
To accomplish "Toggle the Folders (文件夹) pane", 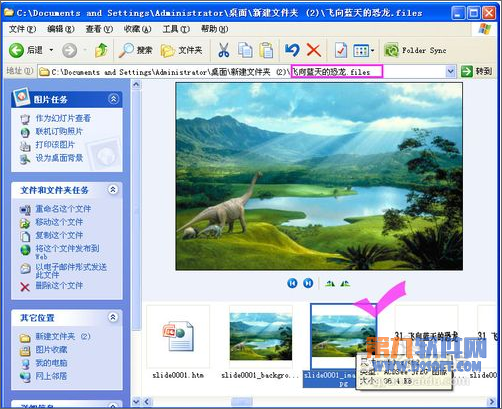I will pos(182,50).
